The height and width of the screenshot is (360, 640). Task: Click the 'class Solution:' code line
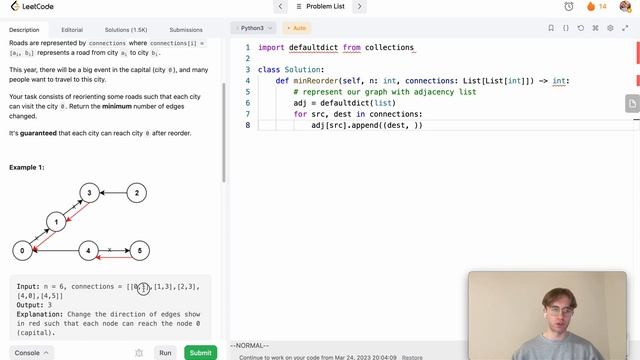pos(291,70)
